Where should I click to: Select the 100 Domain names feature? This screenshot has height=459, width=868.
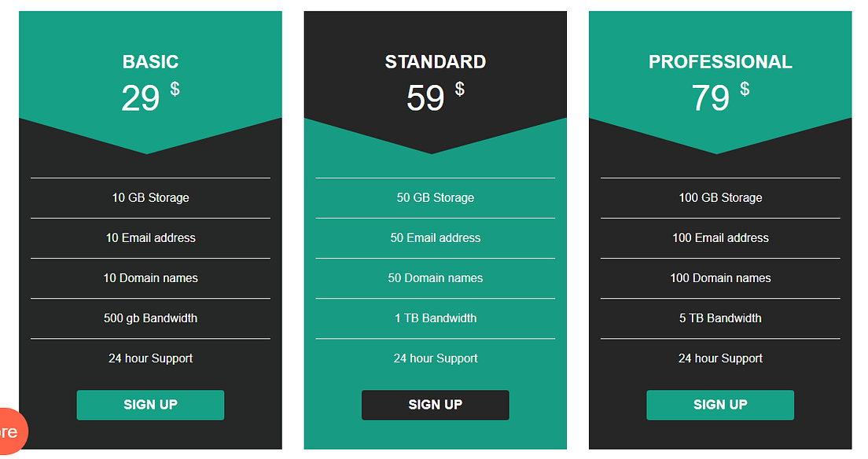[x=719, y=277]
